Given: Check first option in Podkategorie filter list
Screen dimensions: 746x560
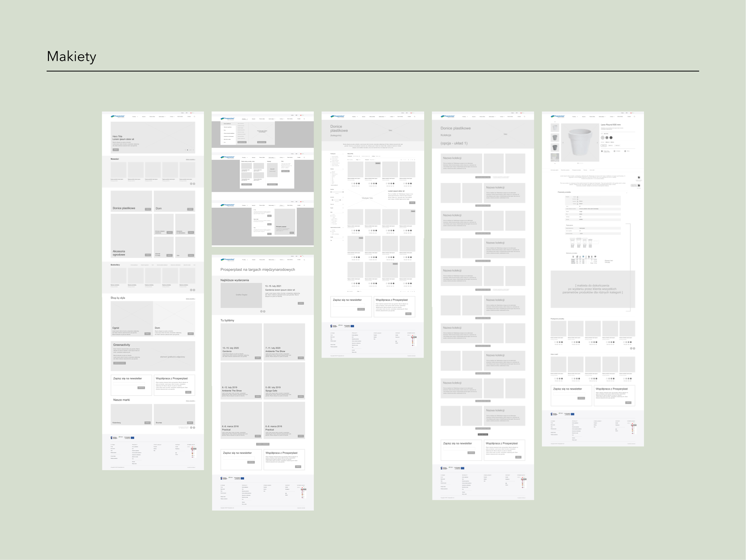Looking at the screenshot, I should tap(331, 156).
